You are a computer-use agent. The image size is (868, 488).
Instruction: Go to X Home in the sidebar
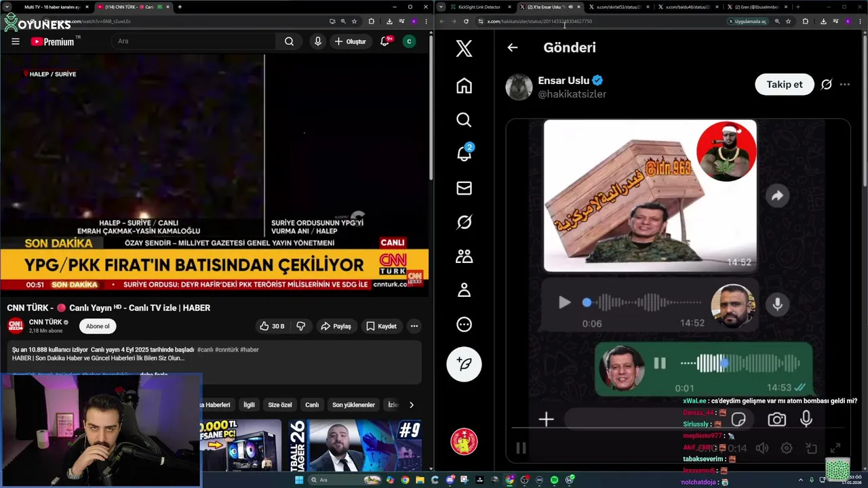[x=464, y=86]
